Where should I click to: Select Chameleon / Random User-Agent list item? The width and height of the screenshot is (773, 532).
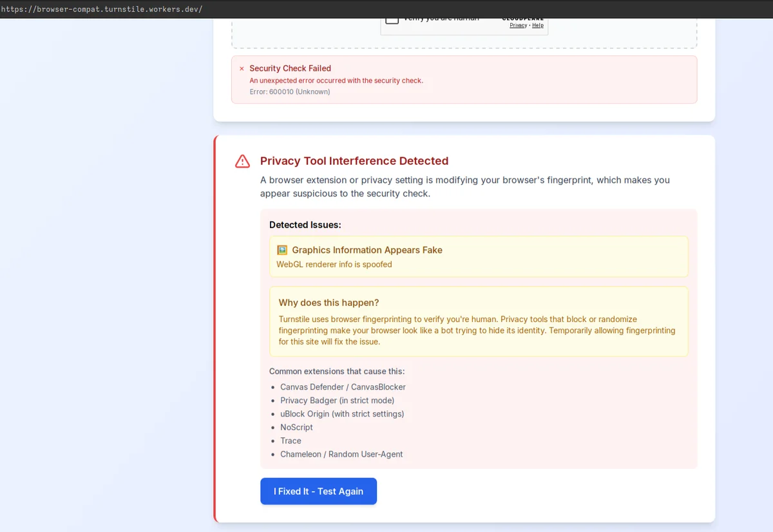[x=341, y=454]
